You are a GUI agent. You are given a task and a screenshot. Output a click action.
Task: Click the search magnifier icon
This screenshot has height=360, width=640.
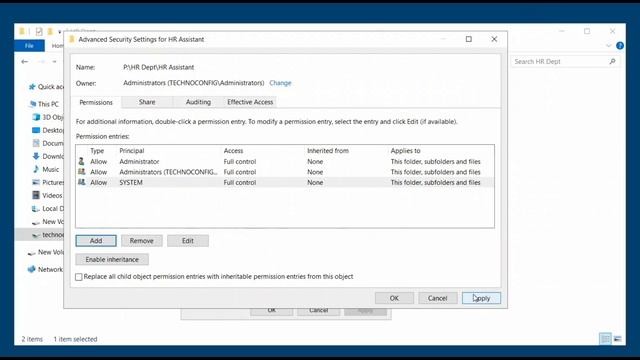(x=612, y=61)
